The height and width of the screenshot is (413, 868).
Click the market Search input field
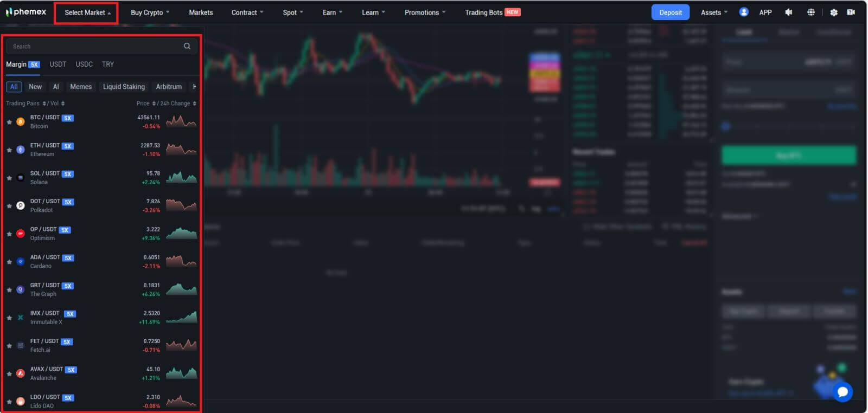pos(100,46)
